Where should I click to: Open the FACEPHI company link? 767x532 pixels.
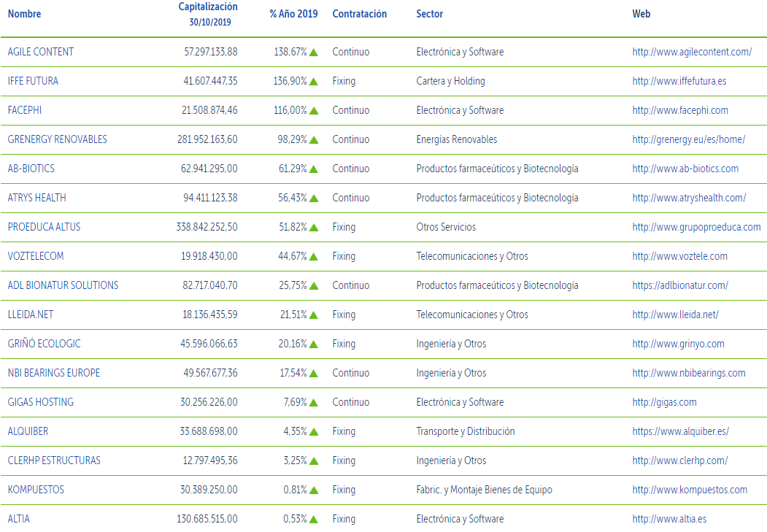point(25,110)
